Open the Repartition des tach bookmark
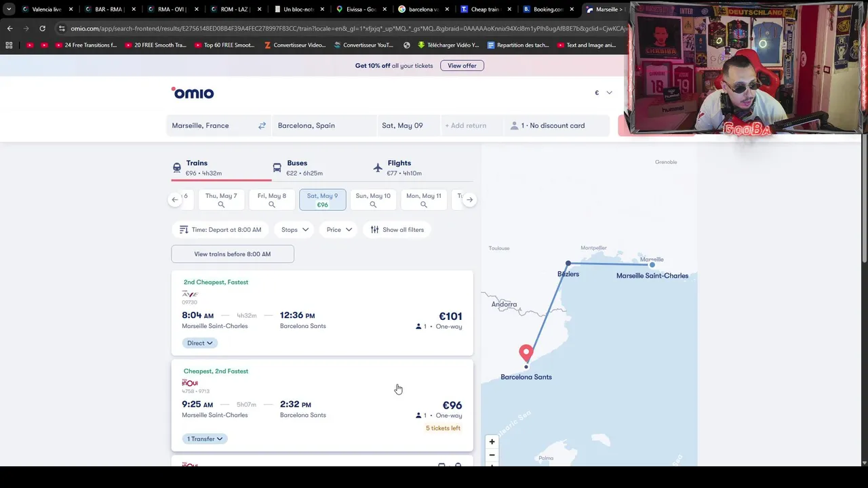This screenshot has height=488, width=868. point(518,45)
